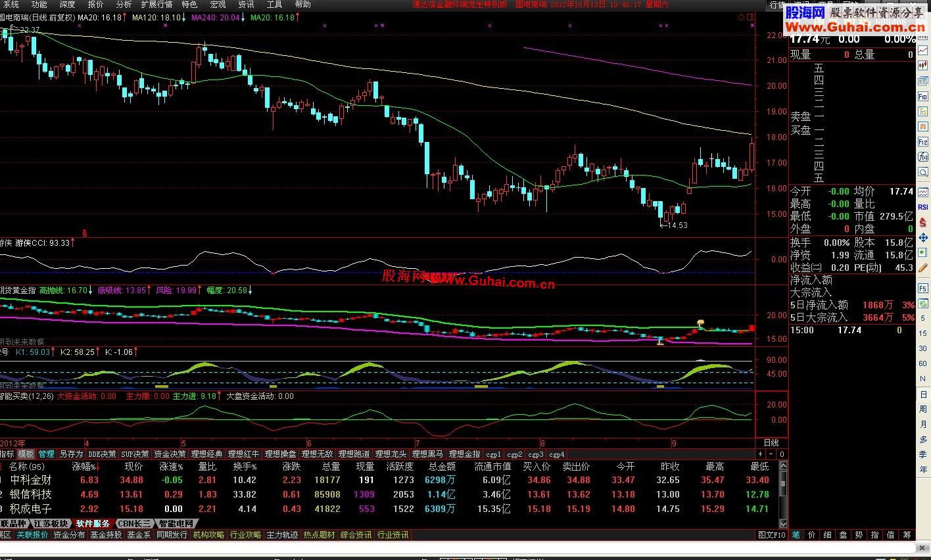Sort by 总金额 column header
This screenshot has width=931, height=560.
(x=442, y=466)
